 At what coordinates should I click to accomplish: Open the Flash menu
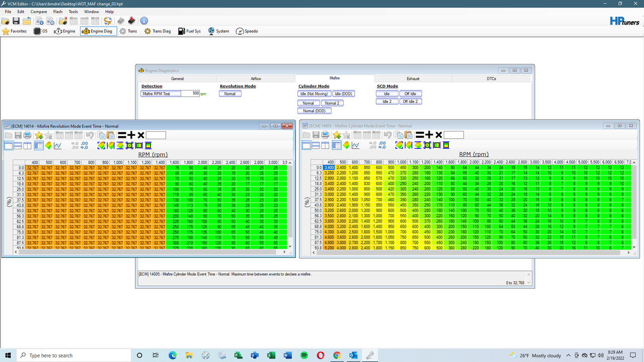[x=58, y=12]
